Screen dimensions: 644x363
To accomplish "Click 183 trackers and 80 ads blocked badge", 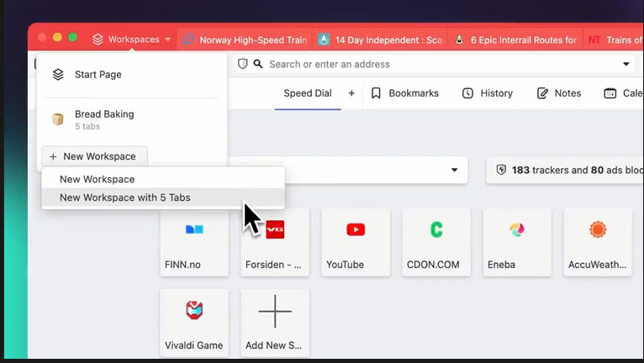I will pyautogui.click(x=565, y=170).
